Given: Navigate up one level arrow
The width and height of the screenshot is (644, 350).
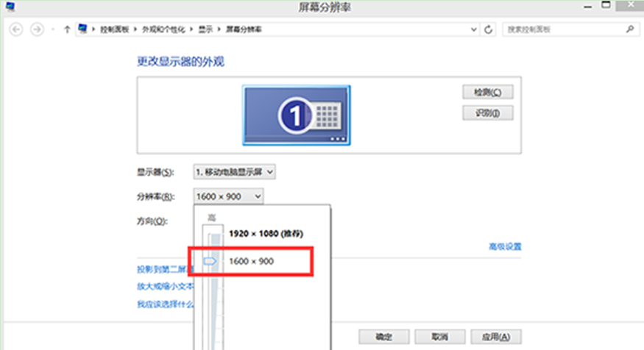Looking at the screenshot, I should pos(67,29).
